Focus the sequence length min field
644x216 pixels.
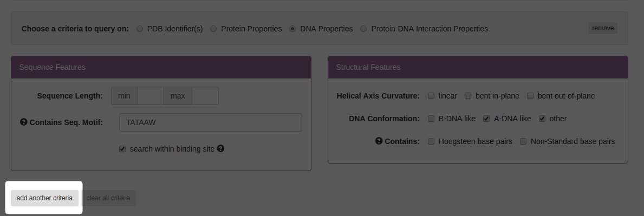[x=151, y=96]
